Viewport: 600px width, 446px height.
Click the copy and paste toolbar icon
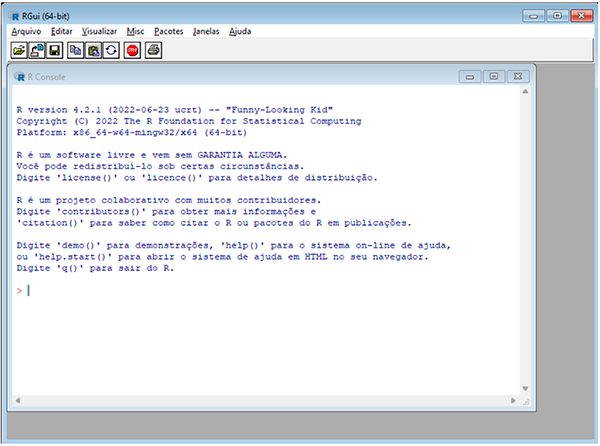[111, 50]
